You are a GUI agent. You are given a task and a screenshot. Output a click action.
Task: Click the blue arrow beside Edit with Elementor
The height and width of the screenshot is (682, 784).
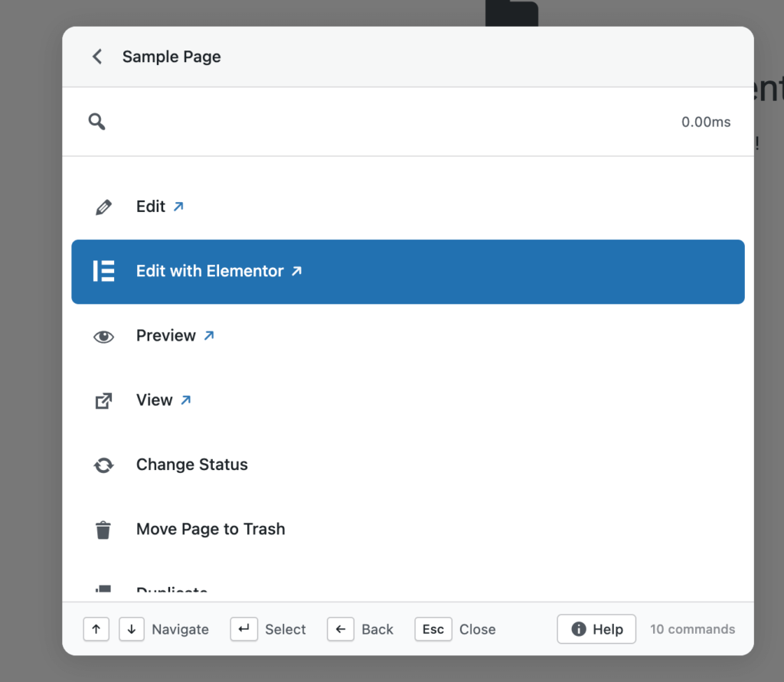(x=295, y=270)
